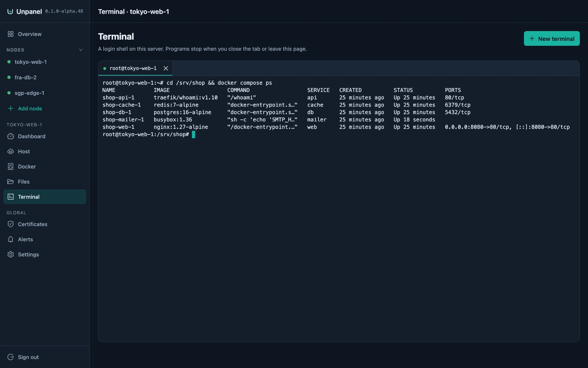Open Host menu item
The width and height of the screenshot is (588, 368).
tap(45, 151)
